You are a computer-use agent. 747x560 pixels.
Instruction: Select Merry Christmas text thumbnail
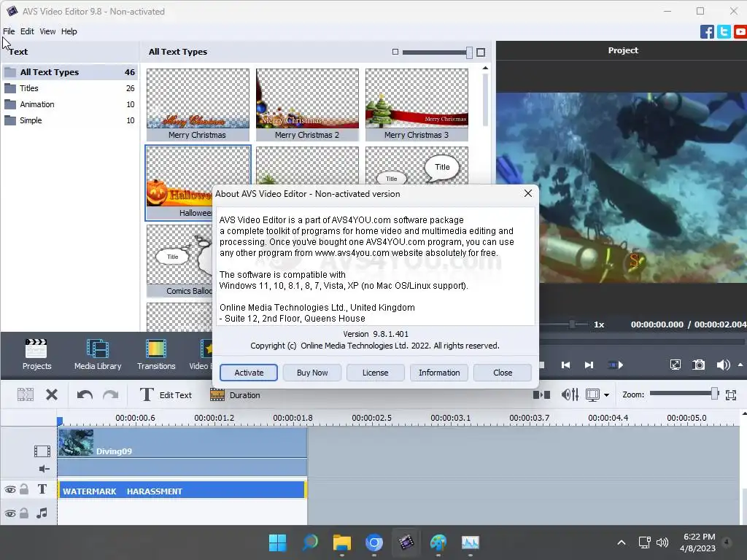tap(198, 105)
